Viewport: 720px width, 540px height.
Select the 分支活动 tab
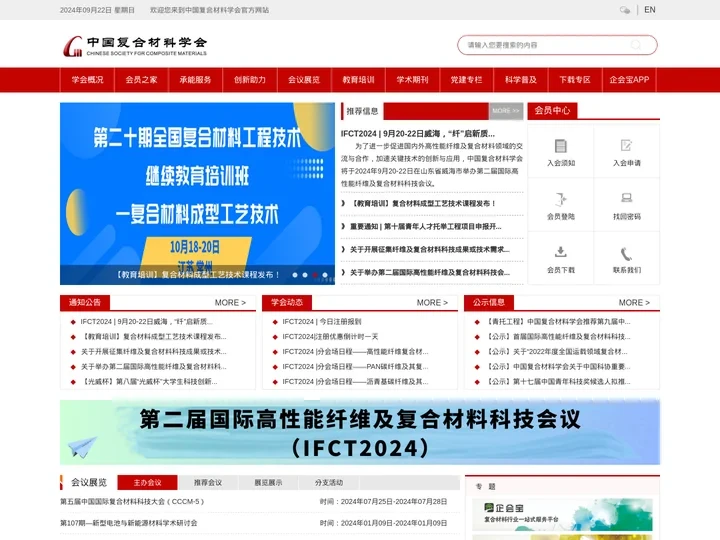329,483
